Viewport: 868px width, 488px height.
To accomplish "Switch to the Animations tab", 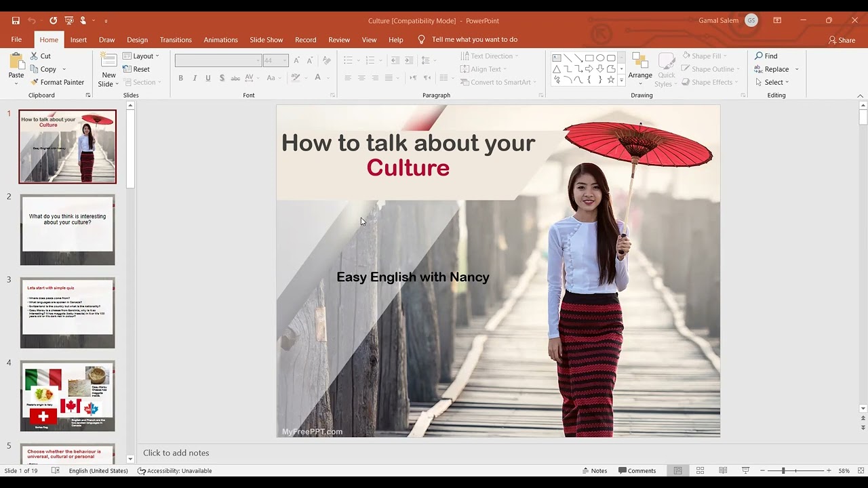I will (x=220, y=39).
